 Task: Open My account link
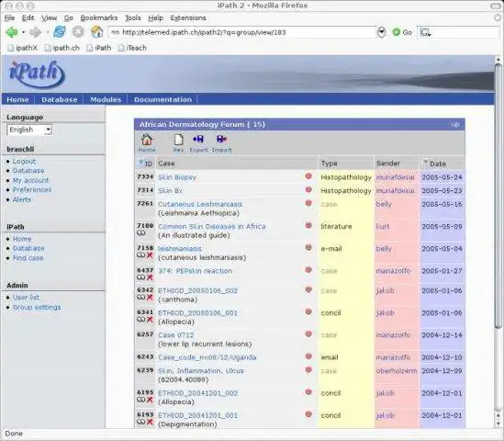(31, 180)
